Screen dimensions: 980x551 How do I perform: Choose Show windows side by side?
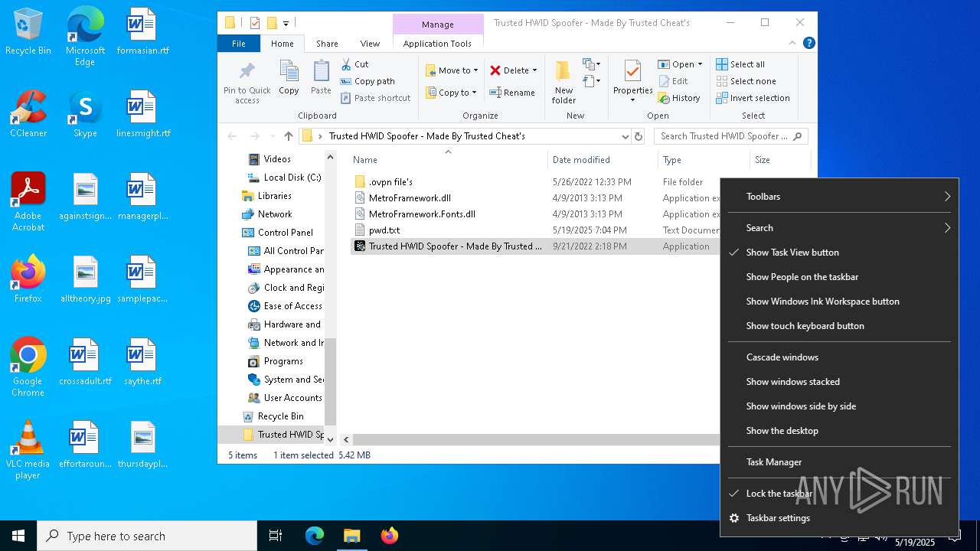click(839, 406)
